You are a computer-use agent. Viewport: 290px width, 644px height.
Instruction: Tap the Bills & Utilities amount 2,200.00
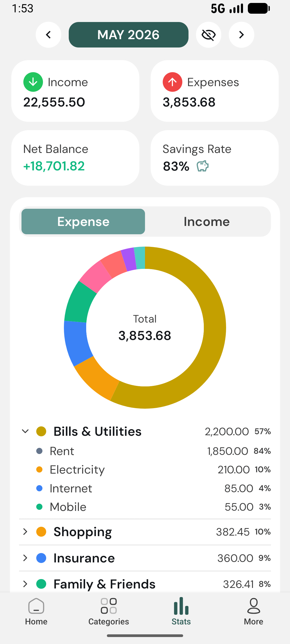click(x=227, y=431)
